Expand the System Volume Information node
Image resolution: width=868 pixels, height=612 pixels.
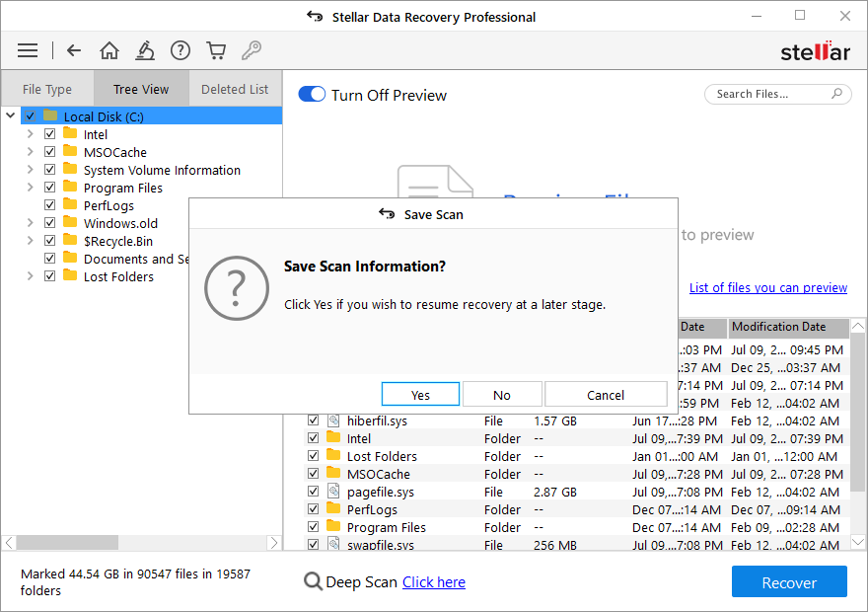point(30,170)
